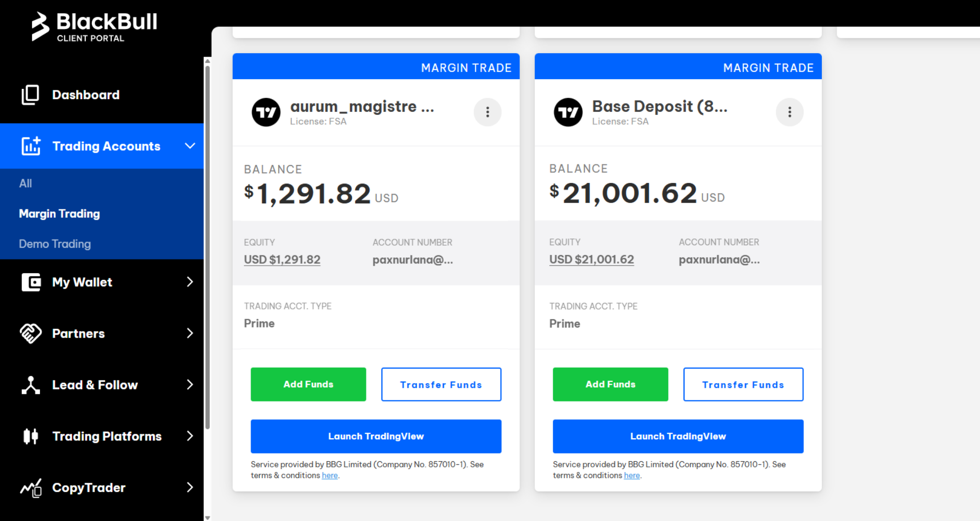The height and width of the screenshot is (521, 980).
Task: Click the sidebar vertical scrollbar thumb
Action: [207, 247]
